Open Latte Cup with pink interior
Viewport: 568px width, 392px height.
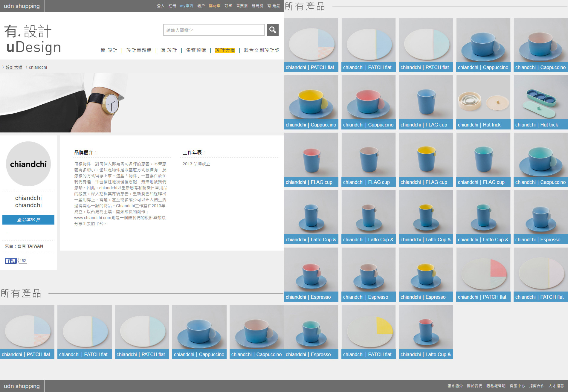tap(426, 332)
